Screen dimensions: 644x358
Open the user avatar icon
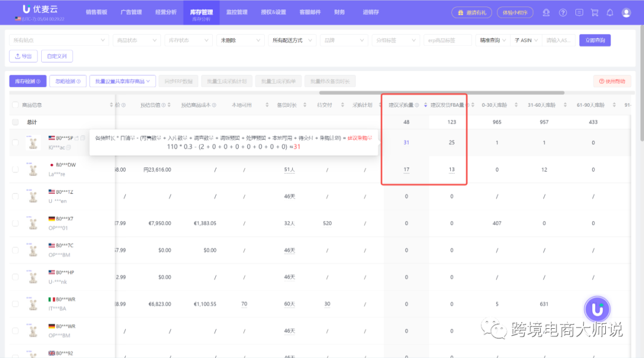(626, 12)
